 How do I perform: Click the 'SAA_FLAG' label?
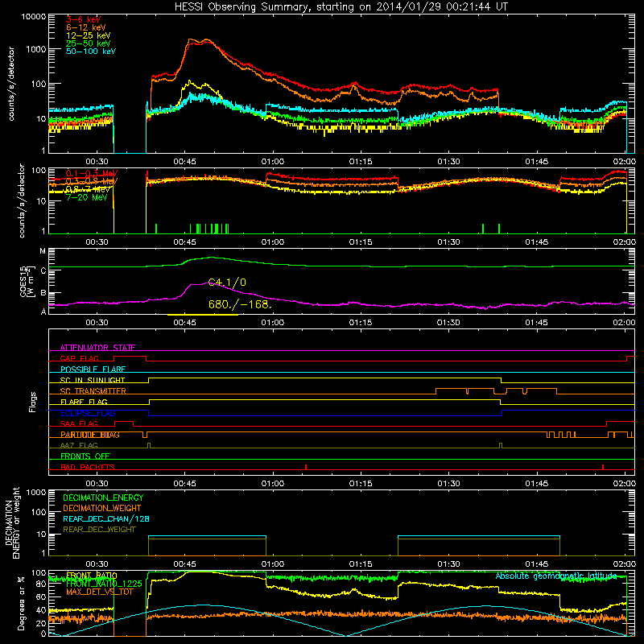pos(79,423)
